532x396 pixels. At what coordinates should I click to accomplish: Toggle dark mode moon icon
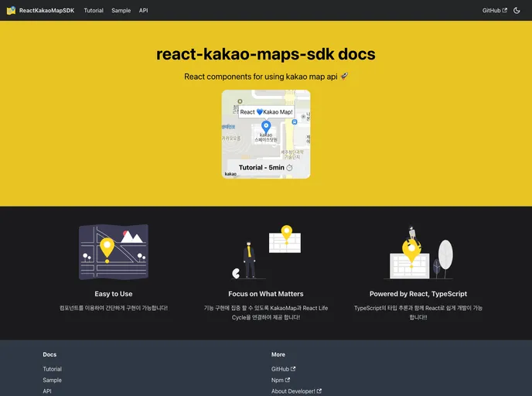[x=517, y=11]
